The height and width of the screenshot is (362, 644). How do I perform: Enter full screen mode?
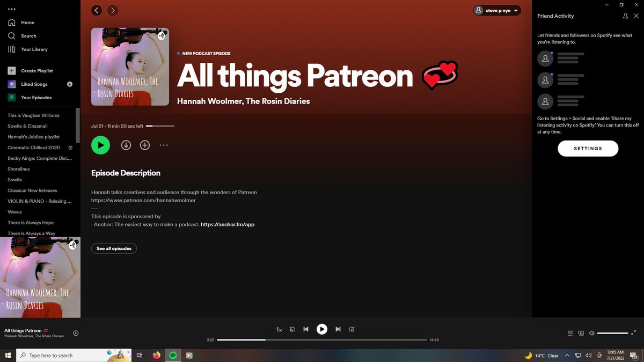[x=634, y=333]
